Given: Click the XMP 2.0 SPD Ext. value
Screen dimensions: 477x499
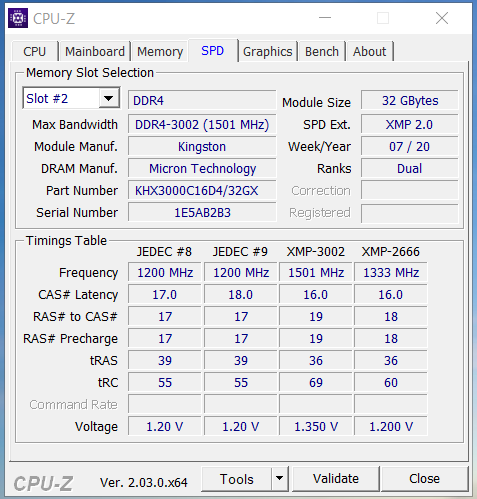Looking at the screenshot, I should pos(410,124).
